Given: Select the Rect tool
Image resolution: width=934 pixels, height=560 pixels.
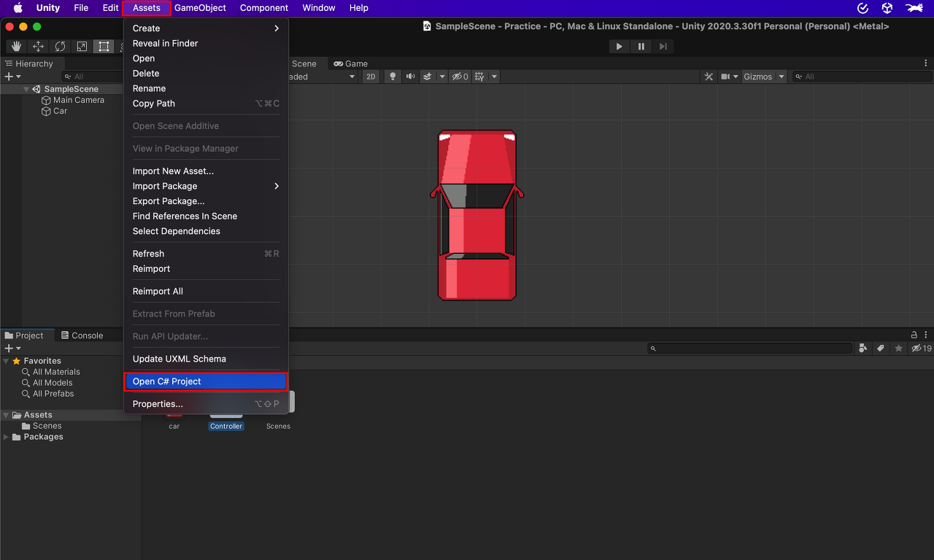Looking at the screenshot, I should [x=104, y=47].
